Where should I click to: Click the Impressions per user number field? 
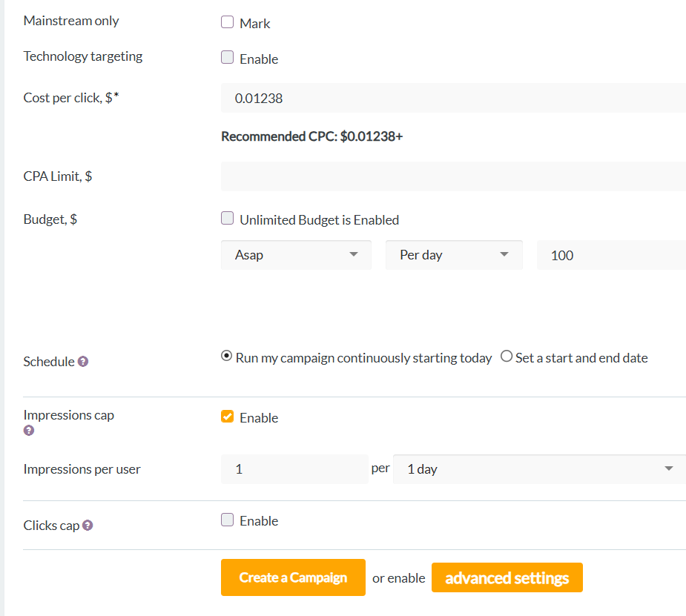(x=294, y=469)
